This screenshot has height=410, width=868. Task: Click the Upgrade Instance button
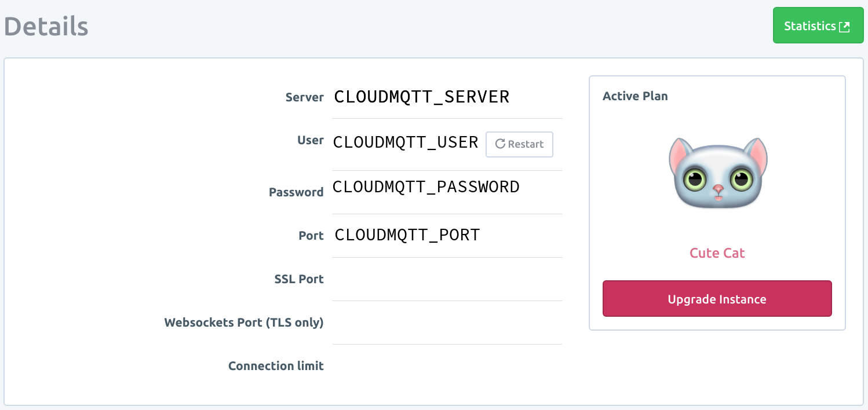point(717,299)
